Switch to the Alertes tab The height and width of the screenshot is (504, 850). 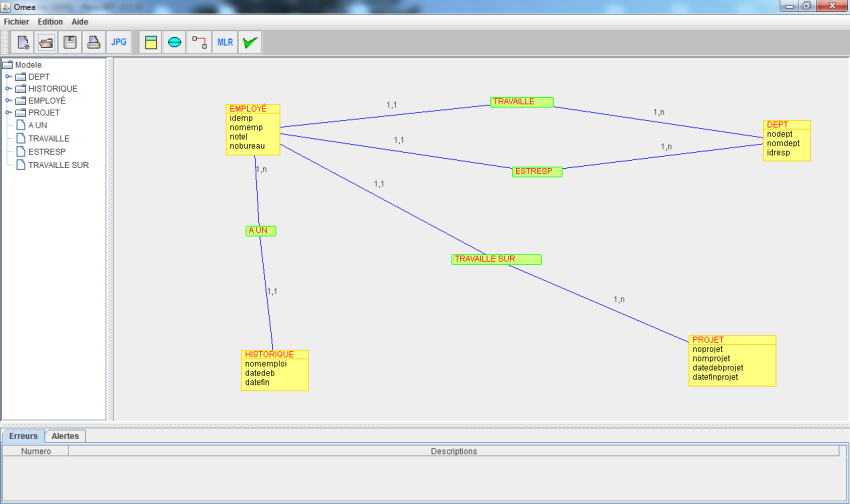65,436
